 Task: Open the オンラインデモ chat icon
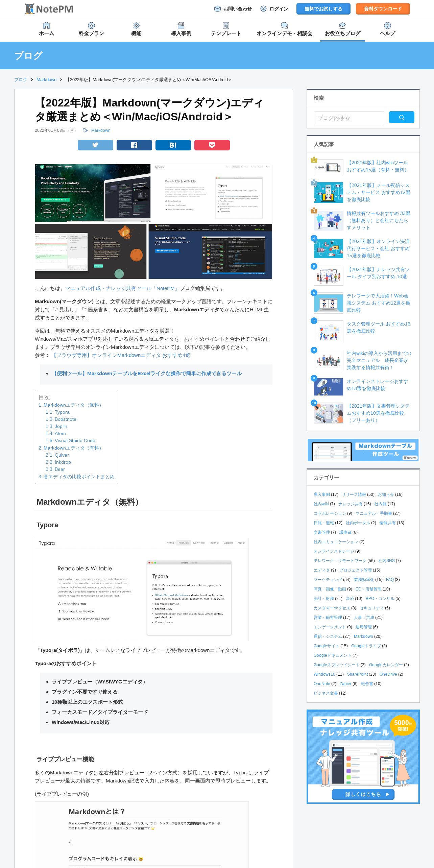click(284, 25)
